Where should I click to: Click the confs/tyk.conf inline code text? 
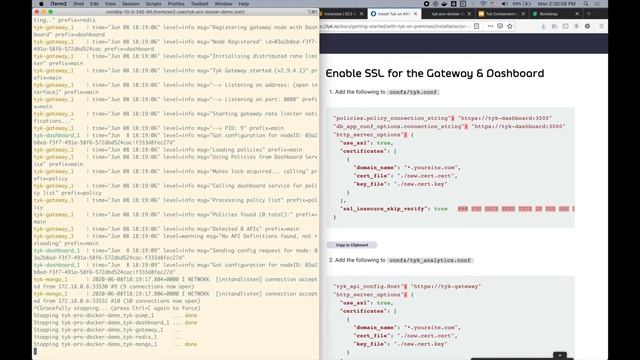pos(413,92)
